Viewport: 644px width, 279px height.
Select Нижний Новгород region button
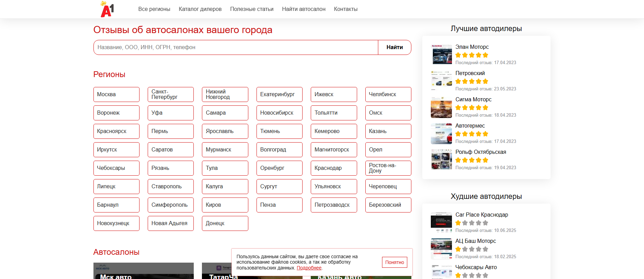tap(225, 94)
